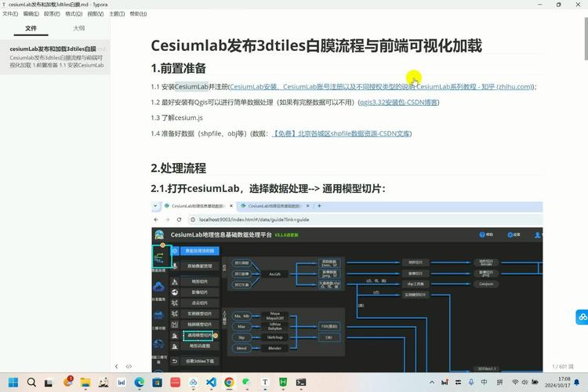Toggle the 拼 pinyin input mode indicator

(500, 383)
